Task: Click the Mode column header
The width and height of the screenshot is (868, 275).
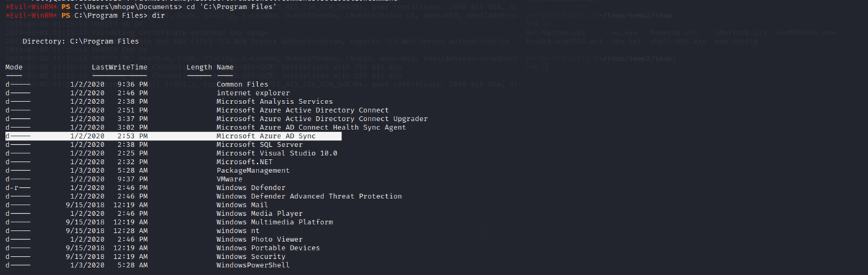Action: pyautogui.click(x=13, y=68)
